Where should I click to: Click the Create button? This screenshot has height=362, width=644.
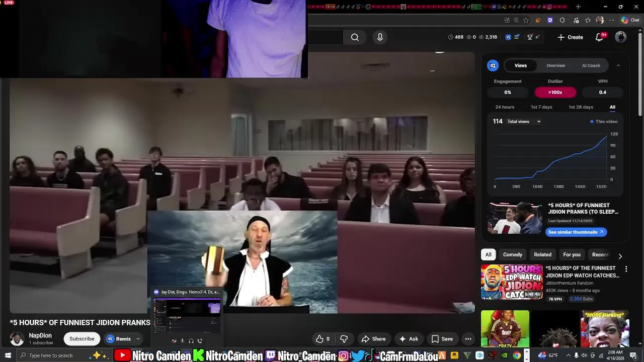point(570,37)
